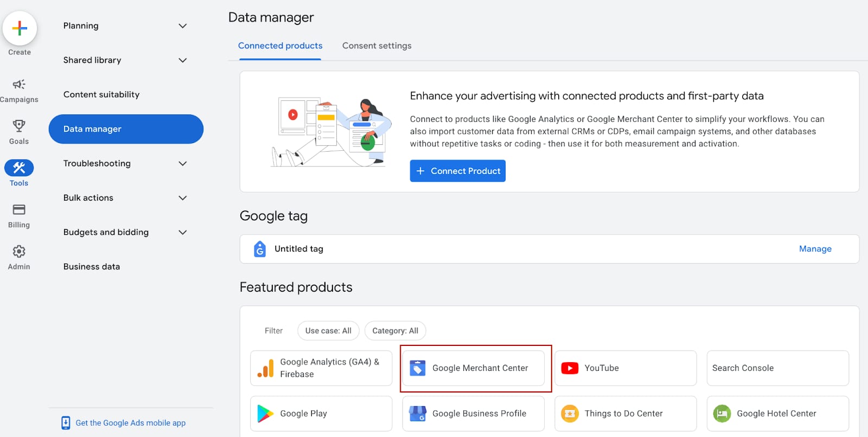
Task: Open the Category: All filter
Action: click(395, 331)
